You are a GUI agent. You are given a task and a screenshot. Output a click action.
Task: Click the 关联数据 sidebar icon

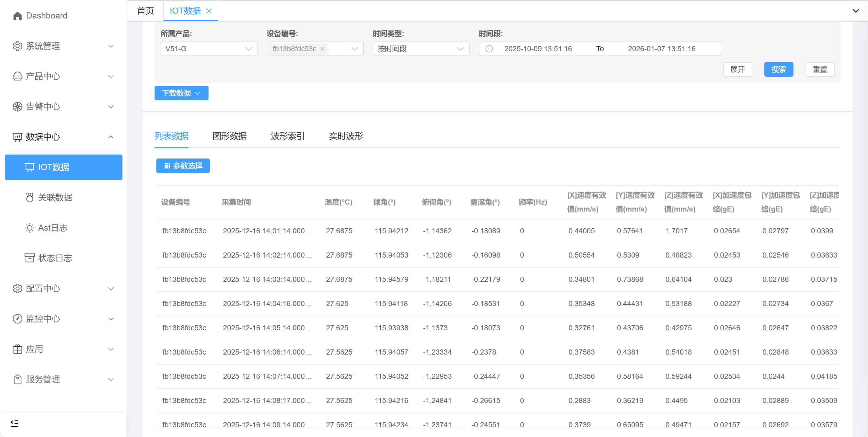click(30, 198)
